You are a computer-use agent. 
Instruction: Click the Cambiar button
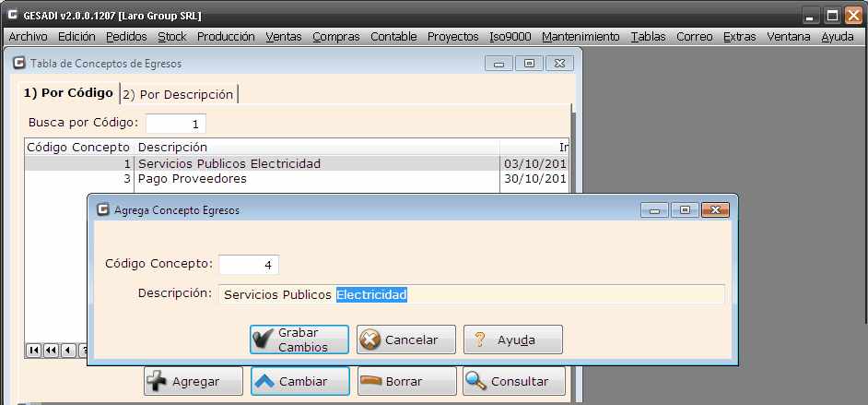(299, 381)
